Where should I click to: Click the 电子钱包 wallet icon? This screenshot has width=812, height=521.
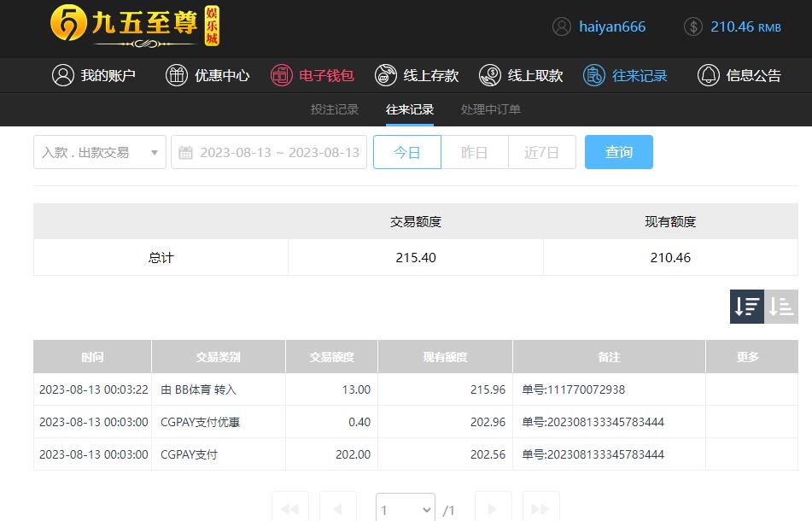(281, 75)
